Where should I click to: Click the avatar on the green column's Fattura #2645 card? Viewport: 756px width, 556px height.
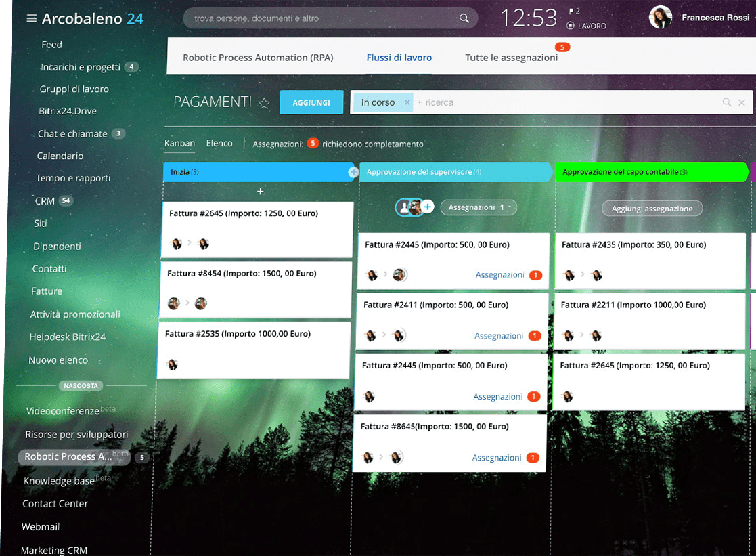click(568, 397)
